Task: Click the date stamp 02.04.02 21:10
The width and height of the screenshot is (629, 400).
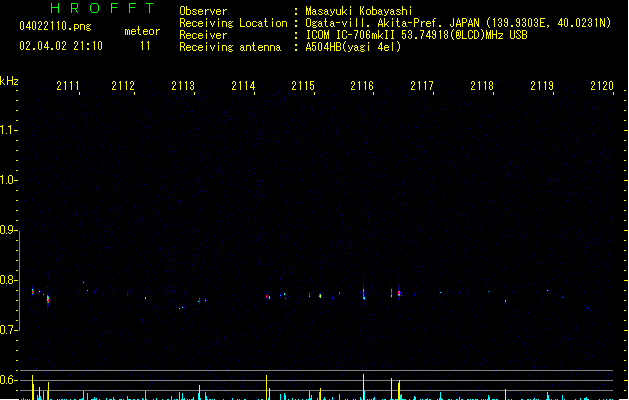Action: (x=61, y=46)
